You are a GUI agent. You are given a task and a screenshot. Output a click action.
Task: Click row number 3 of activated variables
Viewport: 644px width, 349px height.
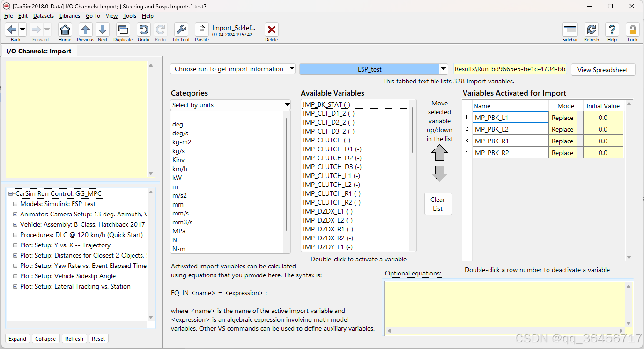click(x=467, y=141)
